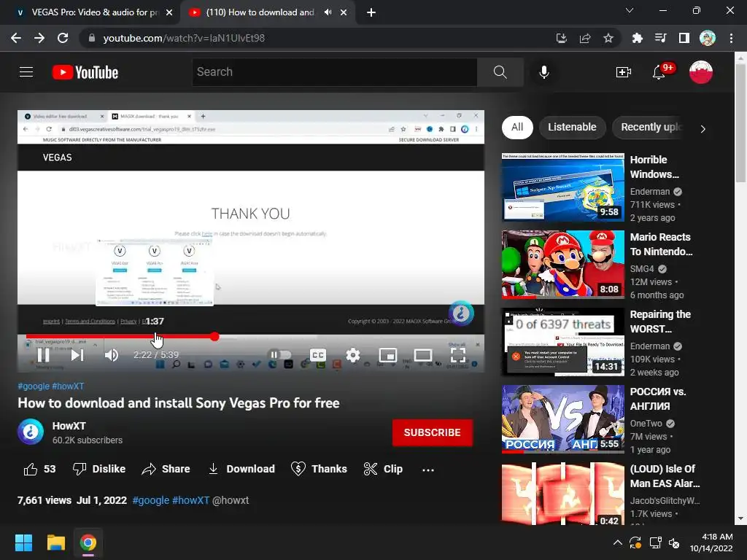The height and width of the screenshot is (560, 747).
Task: Toggle Chrome side panel
Action: 684,38
